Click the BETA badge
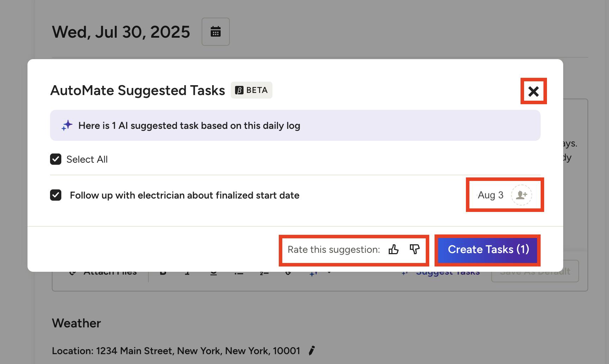Image resolution: width=609 pixels, height=364 pixels. 251,90
